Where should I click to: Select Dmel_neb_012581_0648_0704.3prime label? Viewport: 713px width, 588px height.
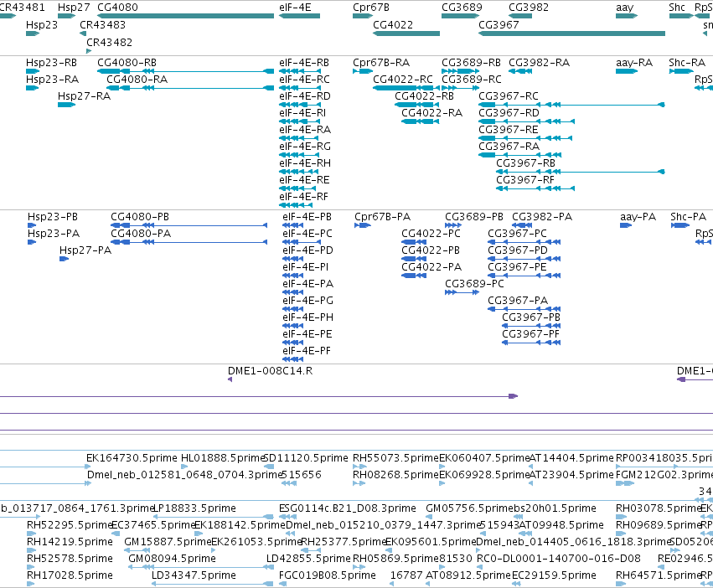pos(185,475)
